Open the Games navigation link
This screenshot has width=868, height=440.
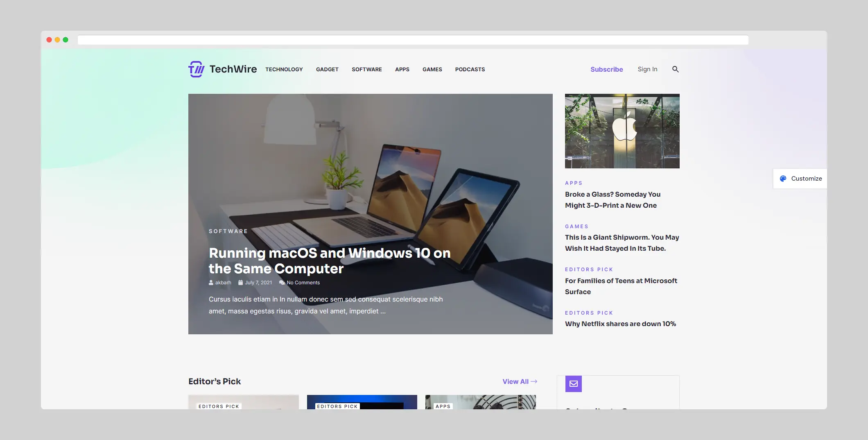[x=432, y=70]
